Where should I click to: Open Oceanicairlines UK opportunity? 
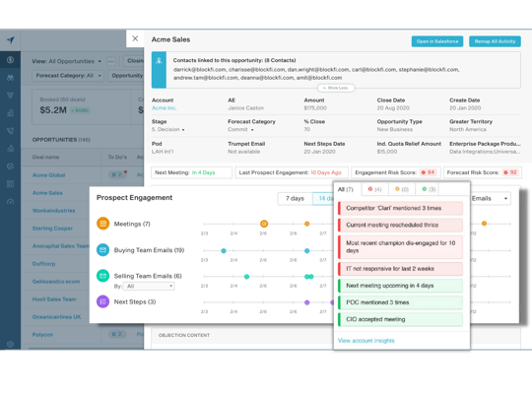click(x=57, y=317)
